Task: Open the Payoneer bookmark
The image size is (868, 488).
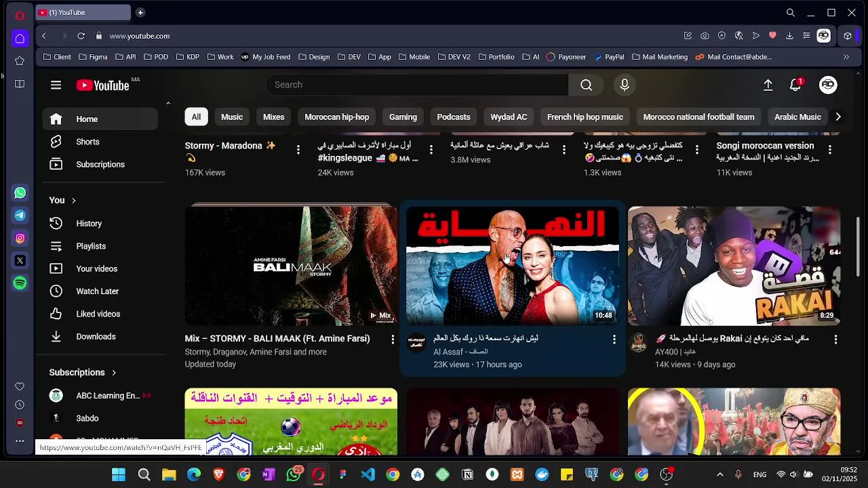Action: point(566,57)
